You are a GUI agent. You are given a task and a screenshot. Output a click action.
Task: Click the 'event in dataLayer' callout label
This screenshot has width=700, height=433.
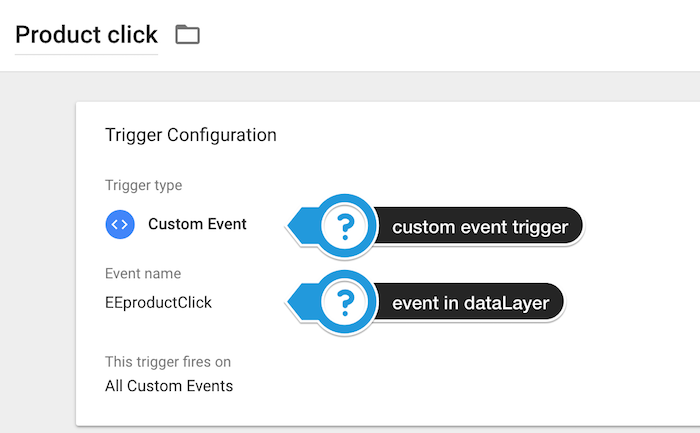click(x=470, y=302)
